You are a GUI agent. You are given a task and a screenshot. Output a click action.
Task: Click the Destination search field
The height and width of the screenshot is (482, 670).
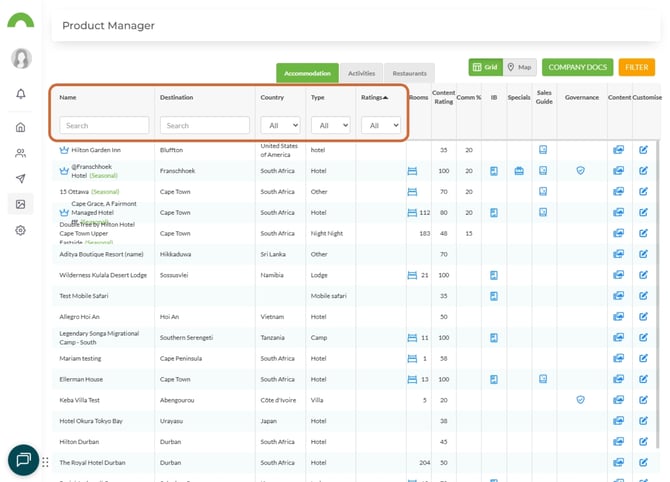pos(205,125)
